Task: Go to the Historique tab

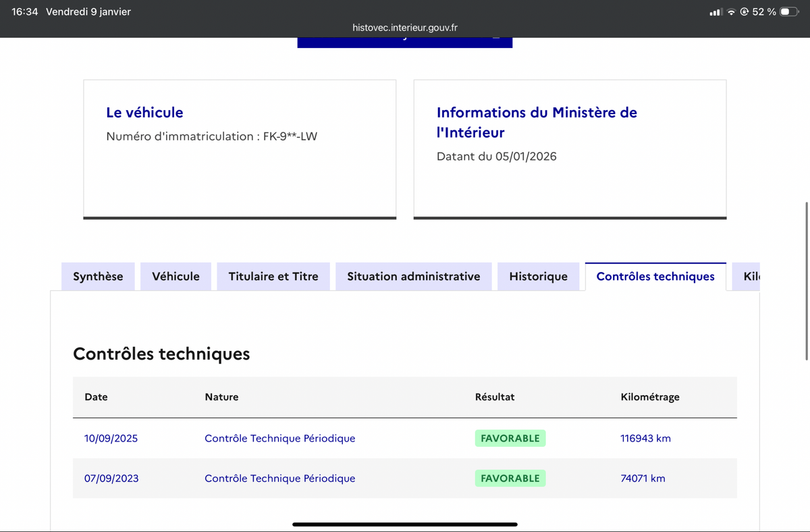Action: pos(538,276)
